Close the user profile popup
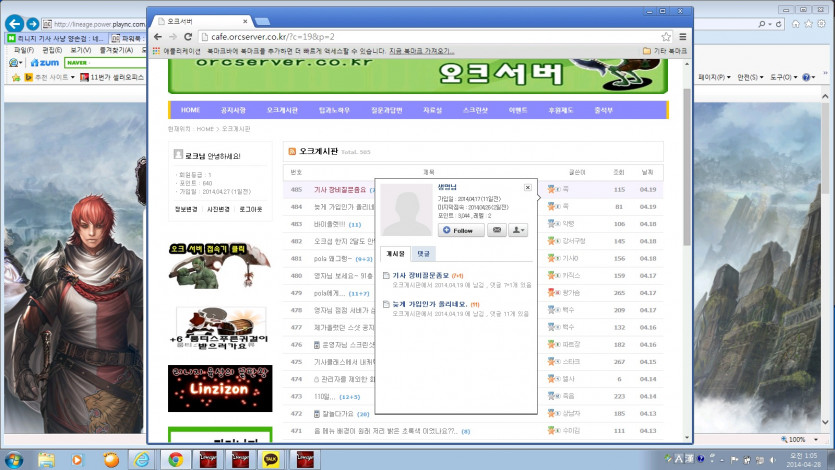 (x=528, y=187)
